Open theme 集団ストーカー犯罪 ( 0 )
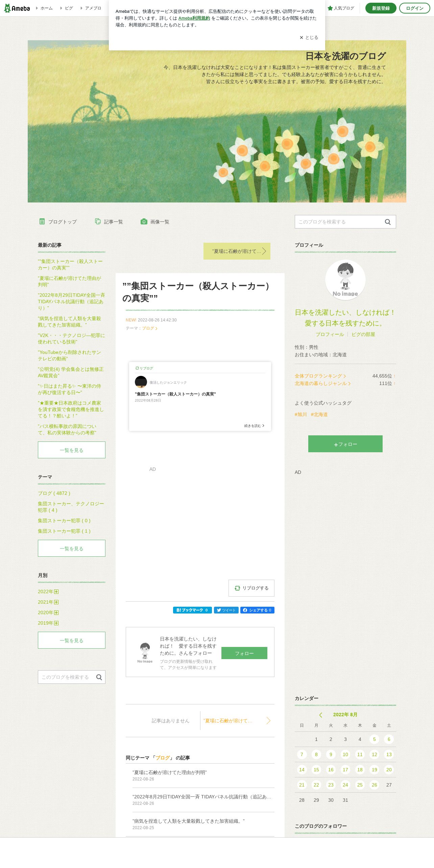Image resolution: width=434 pixels, height=868 pixels. [64, 521]
